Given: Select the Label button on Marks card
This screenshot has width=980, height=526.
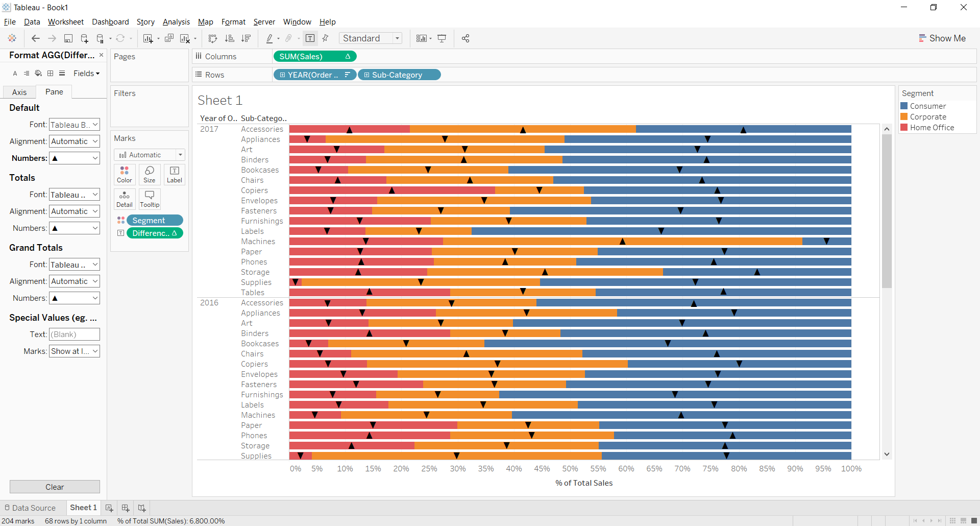Looking at the screenshot, I should coord(174,174).
